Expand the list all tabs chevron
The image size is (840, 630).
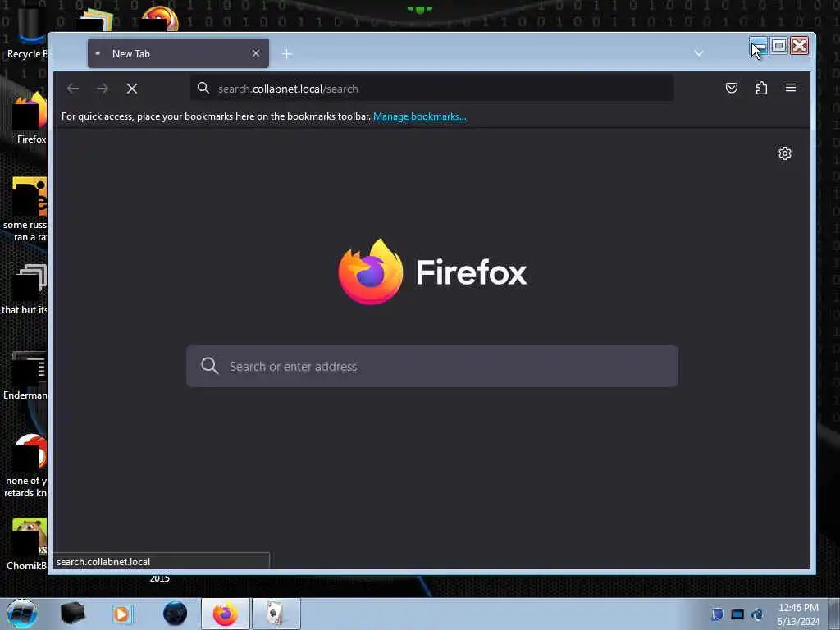click(699, 53)
